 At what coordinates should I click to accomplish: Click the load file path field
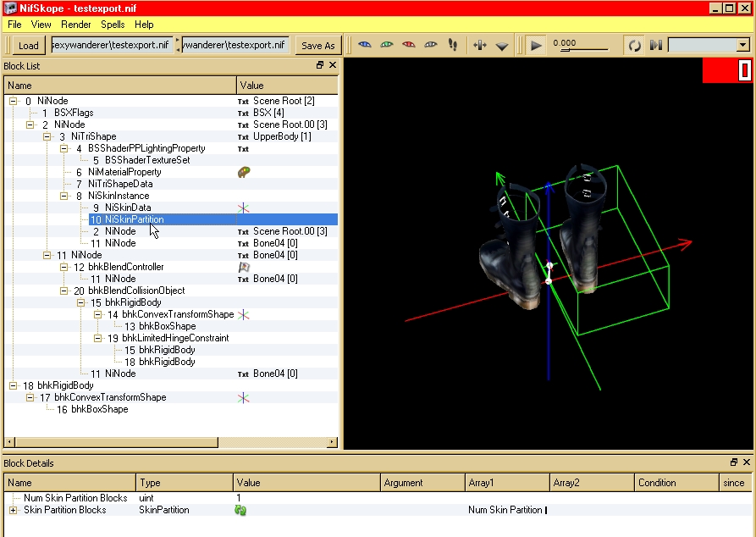[x=112, y=45]
